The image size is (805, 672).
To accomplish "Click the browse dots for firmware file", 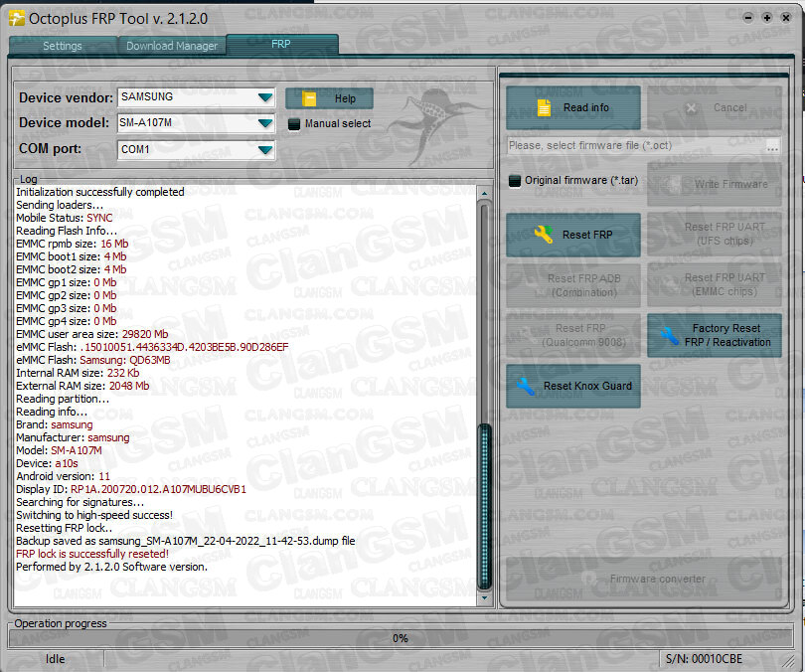I will coord(772,146).
